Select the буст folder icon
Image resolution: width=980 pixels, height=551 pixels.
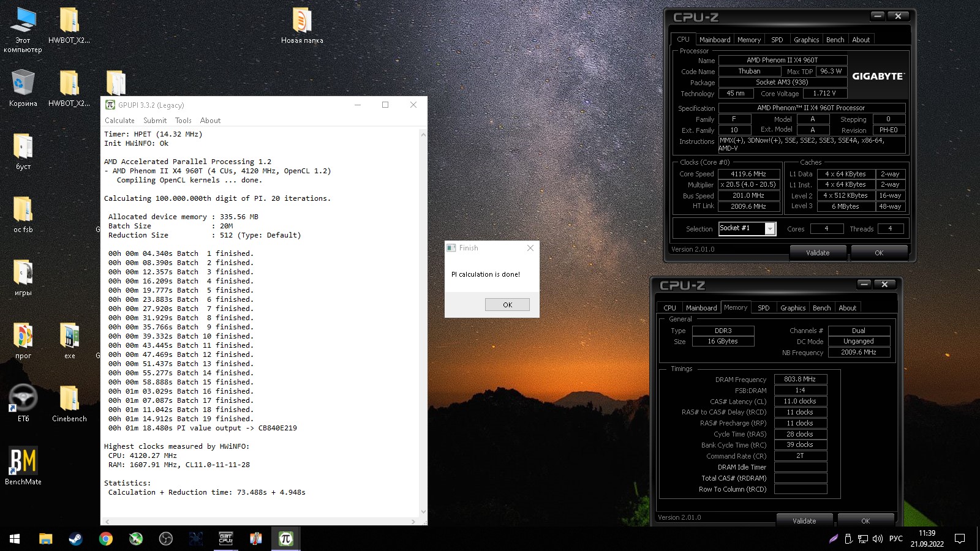pos(23,151)
